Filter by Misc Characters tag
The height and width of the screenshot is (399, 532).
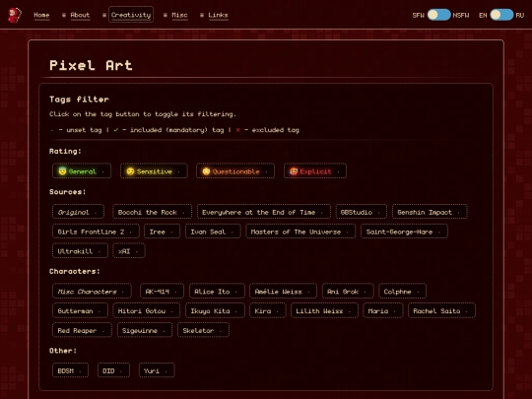[x=92, y=291]
